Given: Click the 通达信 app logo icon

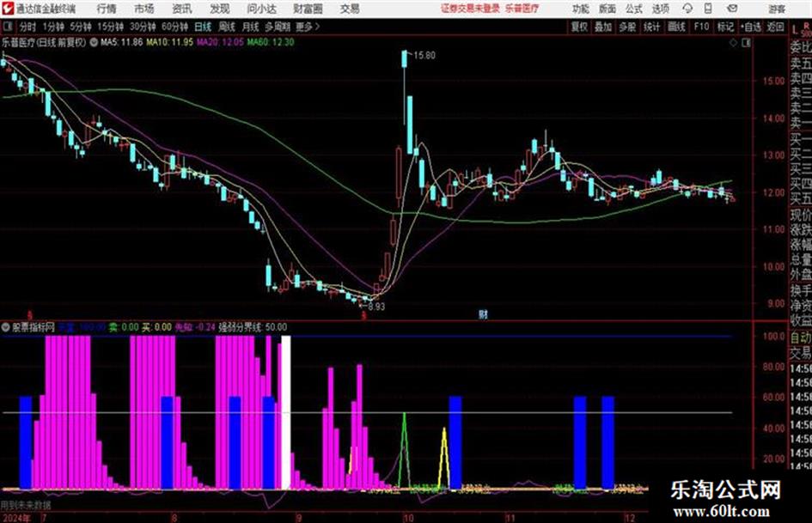Looking at the screenshot, I should (x=7, y=9).
